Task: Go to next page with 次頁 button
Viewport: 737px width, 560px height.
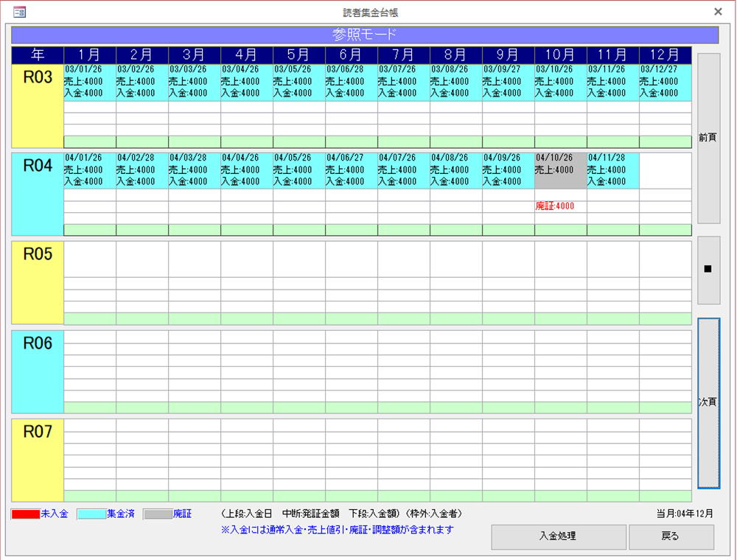Action: click(708, 403)
